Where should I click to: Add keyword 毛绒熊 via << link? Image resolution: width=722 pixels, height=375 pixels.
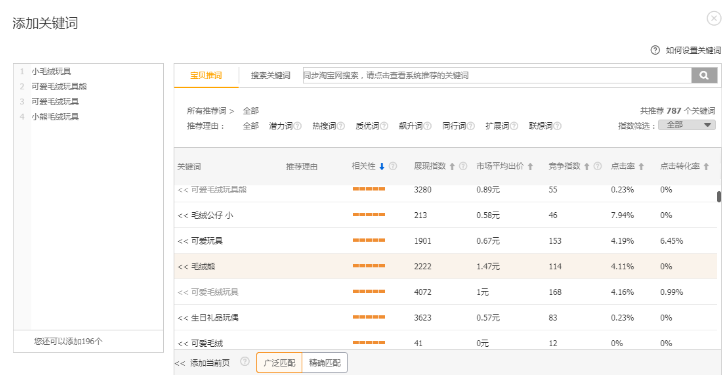182,267
